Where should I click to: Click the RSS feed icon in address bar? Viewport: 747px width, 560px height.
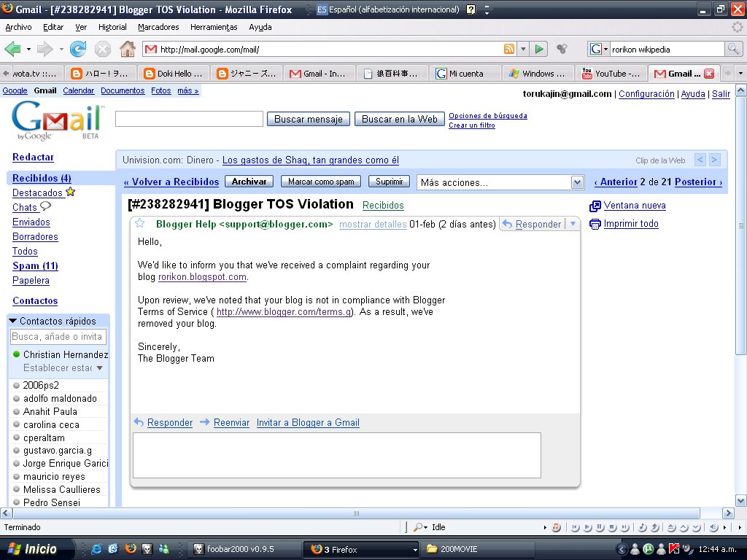pyautogui.click(x=508, y=49)
